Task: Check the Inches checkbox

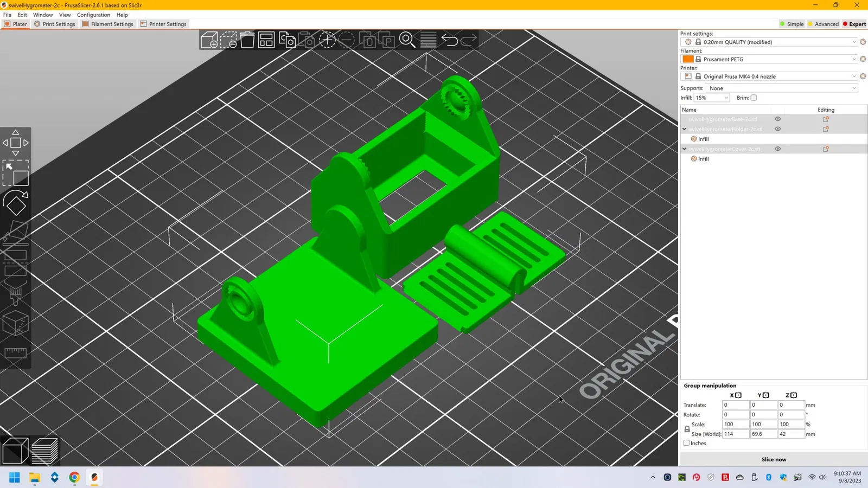Action: [x=687, y=443]
